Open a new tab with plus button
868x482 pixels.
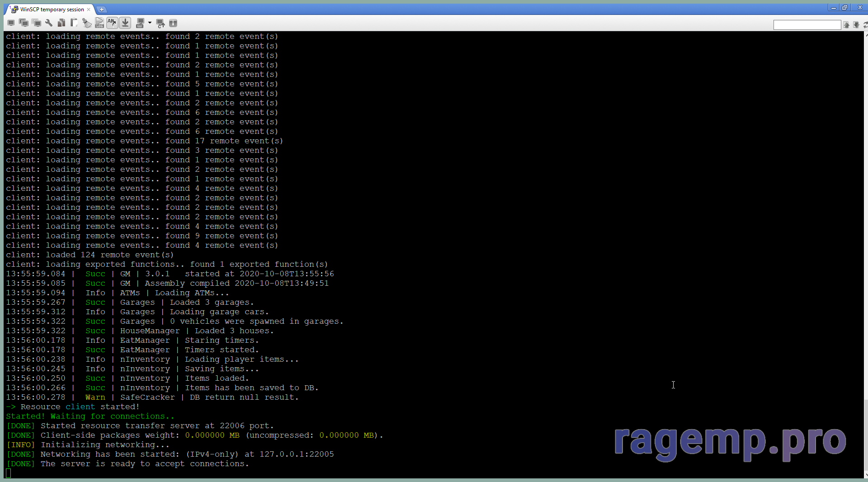[102, 9]
